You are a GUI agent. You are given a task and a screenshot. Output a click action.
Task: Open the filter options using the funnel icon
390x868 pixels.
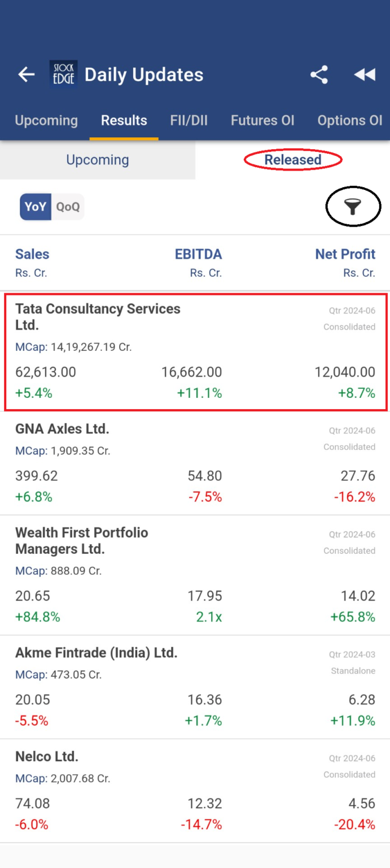click(x=353, y=207)
